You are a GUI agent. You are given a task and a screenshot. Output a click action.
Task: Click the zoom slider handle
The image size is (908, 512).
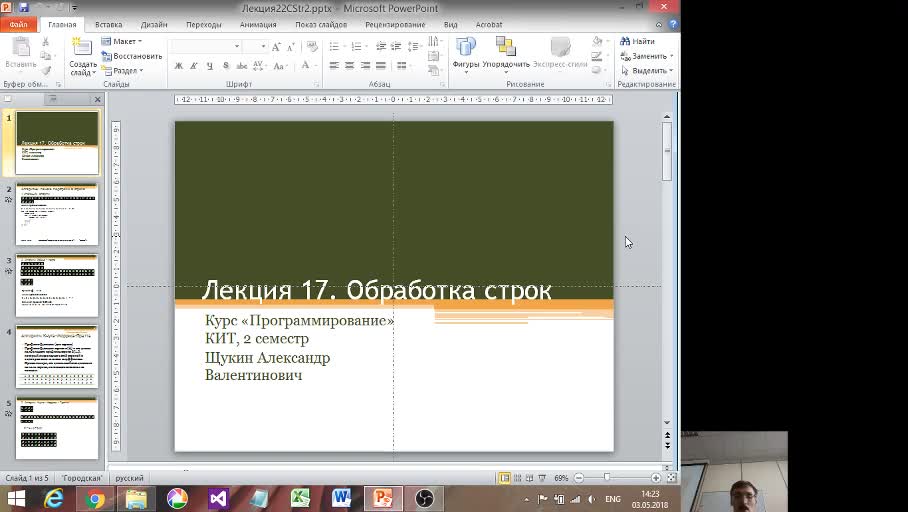click(606, 478)
